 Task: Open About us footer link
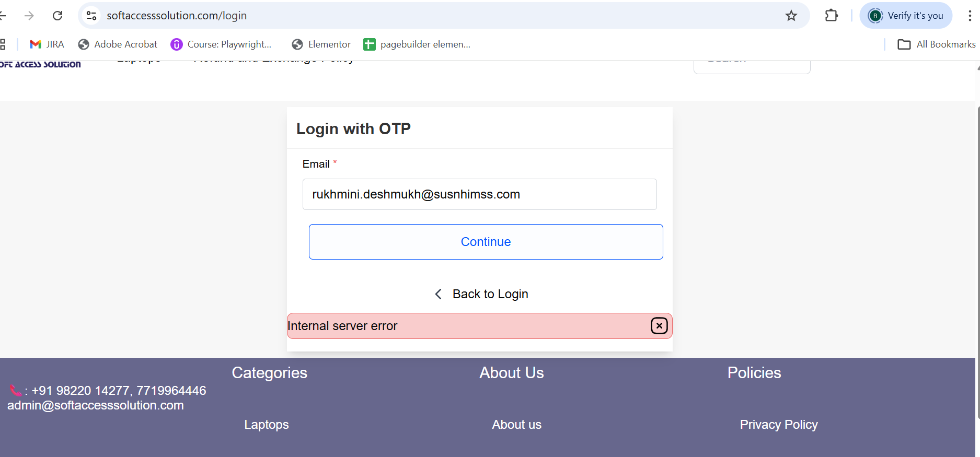pyautogui.click(x=516, y=425)
